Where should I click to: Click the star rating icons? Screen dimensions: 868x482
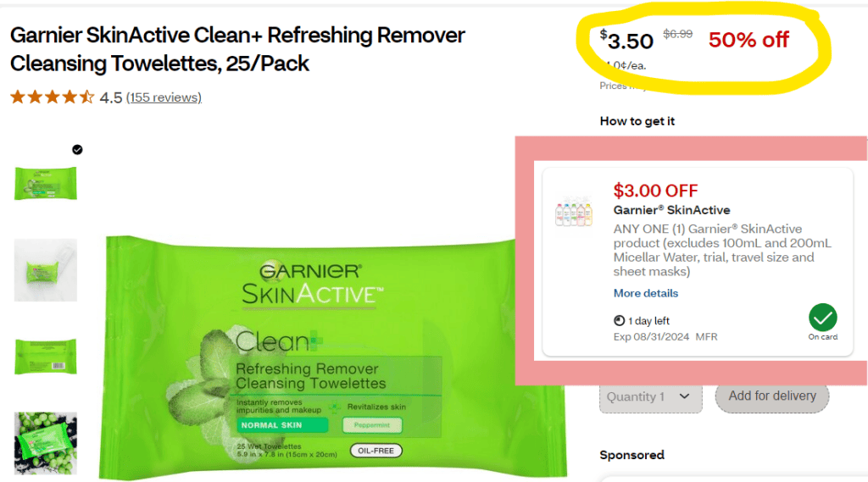click(52, 97)
